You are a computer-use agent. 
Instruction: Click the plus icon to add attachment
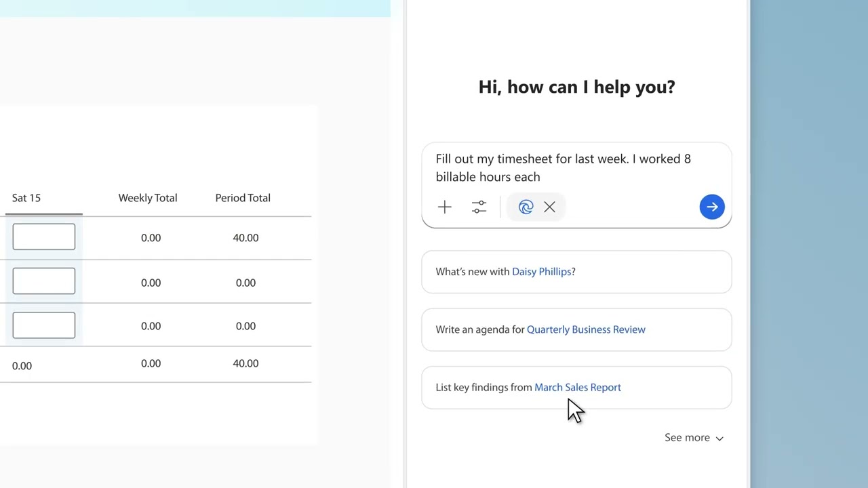click(444, 207)
